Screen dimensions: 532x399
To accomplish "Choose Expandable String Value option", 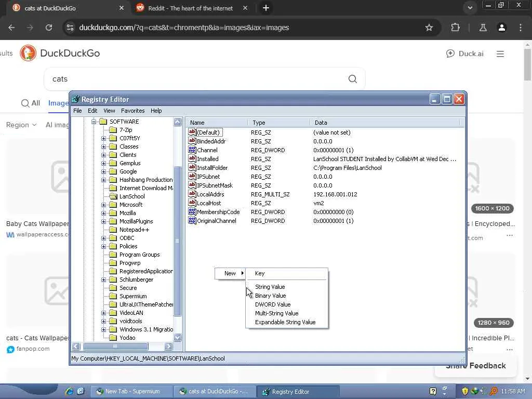I will 287,322.
